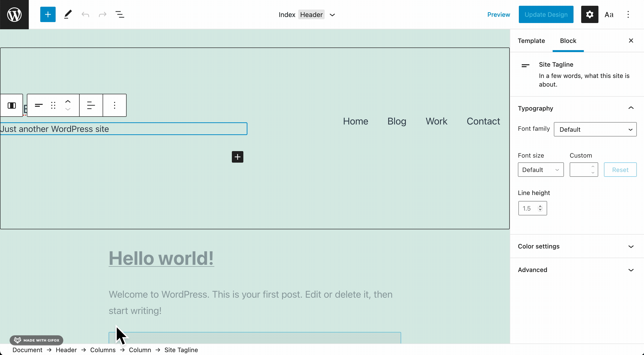Click the Preview link
644x355 pixels.
coord(498,14)
